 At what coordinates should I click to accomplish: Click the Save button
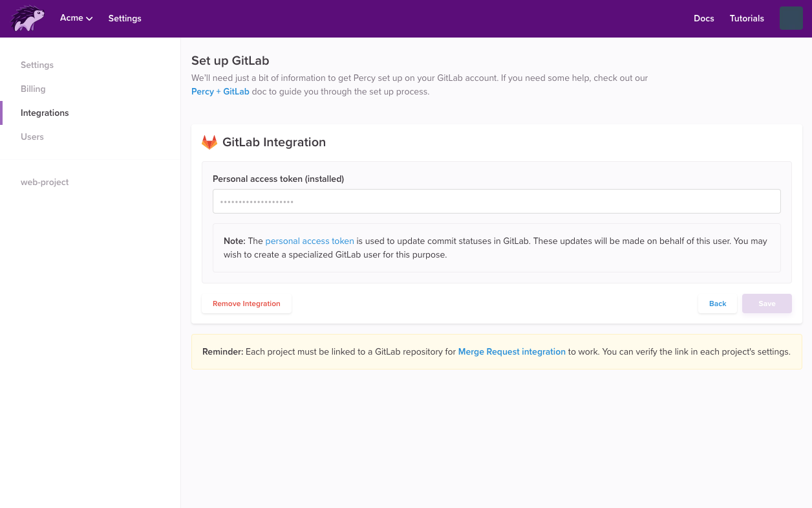[767, 304]
